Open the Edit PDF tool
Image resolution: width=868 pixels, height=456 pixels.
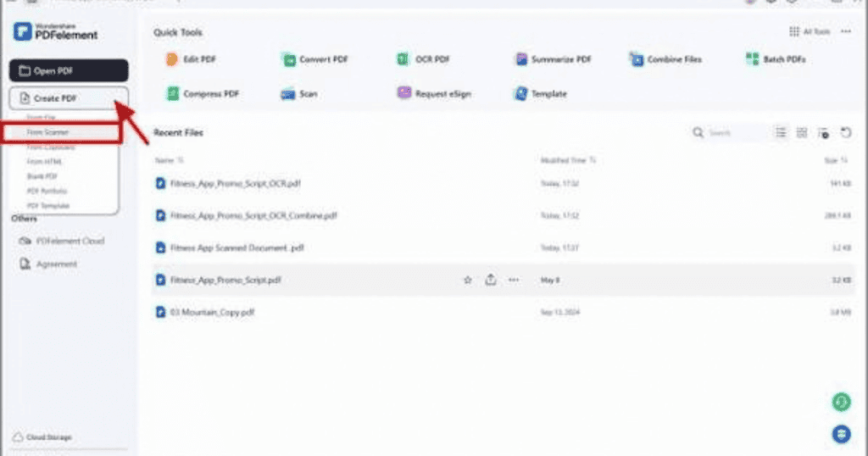(x=191, y=59)
